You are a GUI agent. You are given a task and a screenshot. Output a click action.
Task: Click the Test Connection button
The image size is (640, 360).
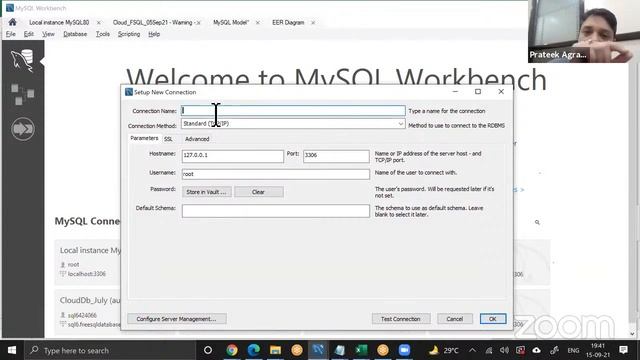(401, 319)
